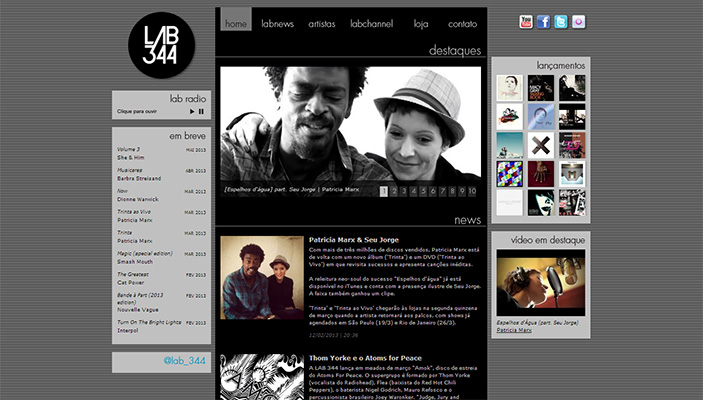Screen dimensions: 703x400
Task: Show slide 7 in destaques
Action: [x=443, y=191]
